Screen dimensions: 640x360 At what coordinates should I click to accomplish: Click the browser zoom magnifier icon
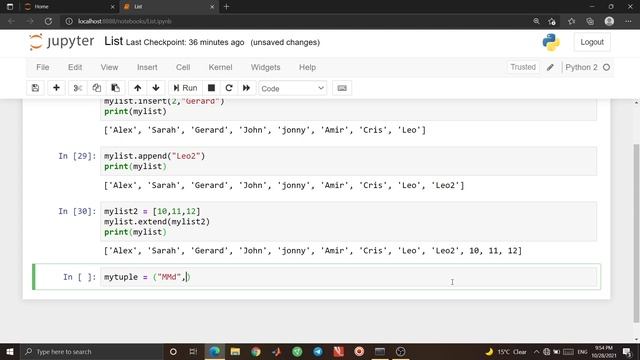click(x=536, y=21)
